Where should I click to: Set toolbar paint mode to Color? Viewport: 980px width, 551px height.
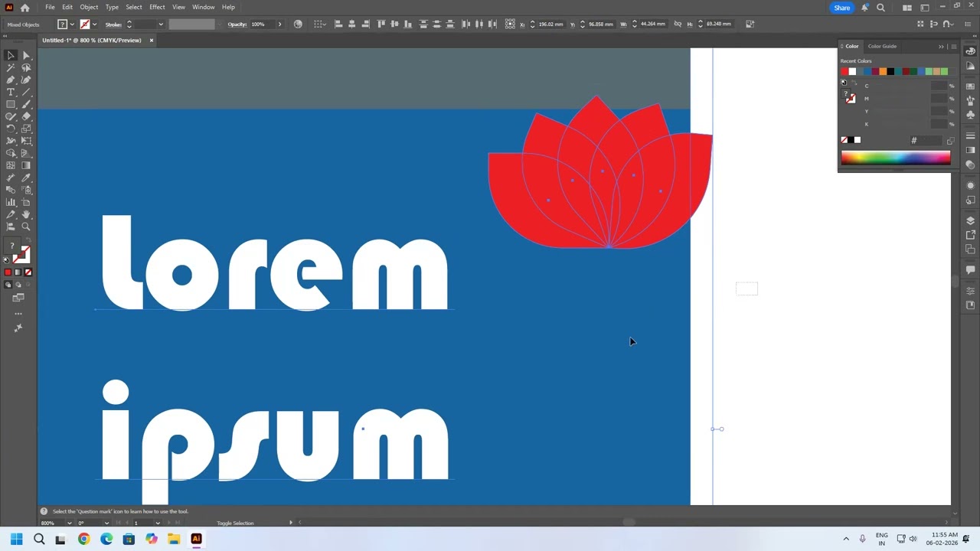[8, 272]
